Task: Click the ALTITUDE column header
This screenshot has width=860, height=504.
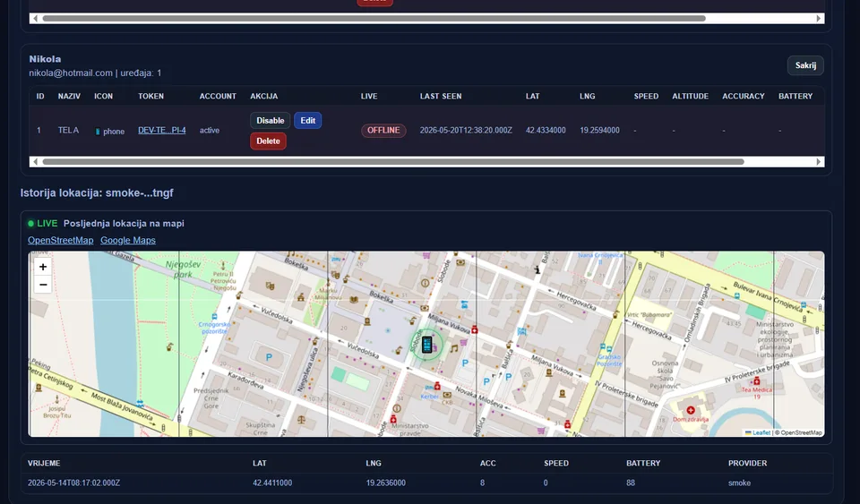Action: 690,96
